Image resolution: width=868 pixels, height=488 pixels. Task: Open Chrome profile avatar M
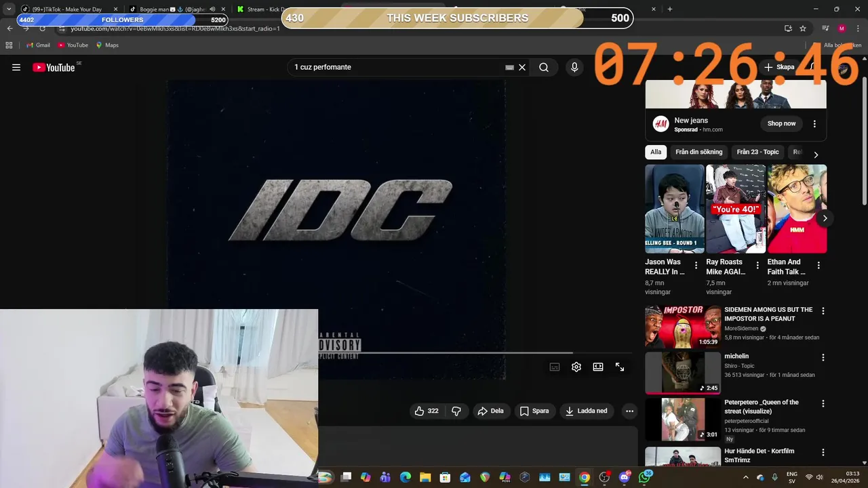click(842, 28)
